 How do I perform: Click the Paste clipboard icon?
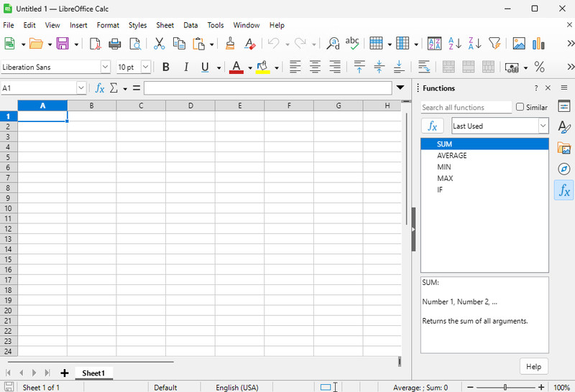(198, 44)
